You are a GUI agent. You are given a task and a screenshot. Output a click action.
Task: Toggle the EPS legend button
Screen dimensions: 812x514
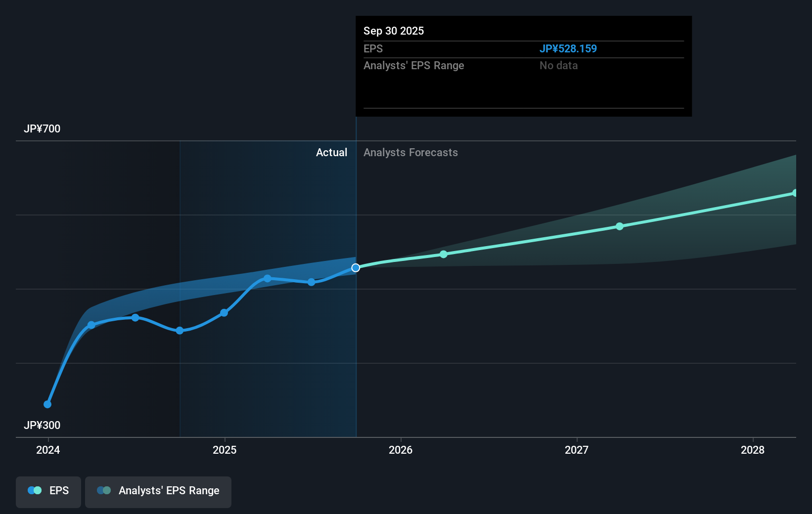click(48, 492)
